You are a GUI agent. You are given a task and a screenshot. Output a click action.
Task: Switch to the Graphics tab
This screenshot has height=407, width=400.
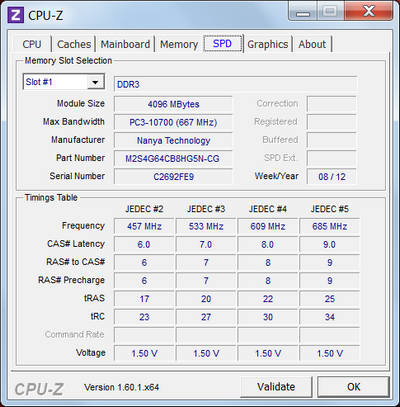[268, 44]
